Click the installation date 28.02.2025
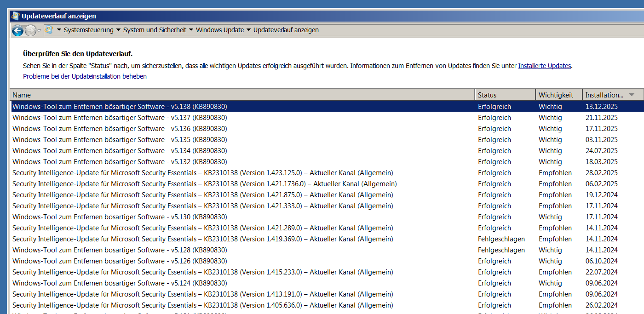Viewport: 644px width, 314px height. pyautogui.click(x=602, y=173)
